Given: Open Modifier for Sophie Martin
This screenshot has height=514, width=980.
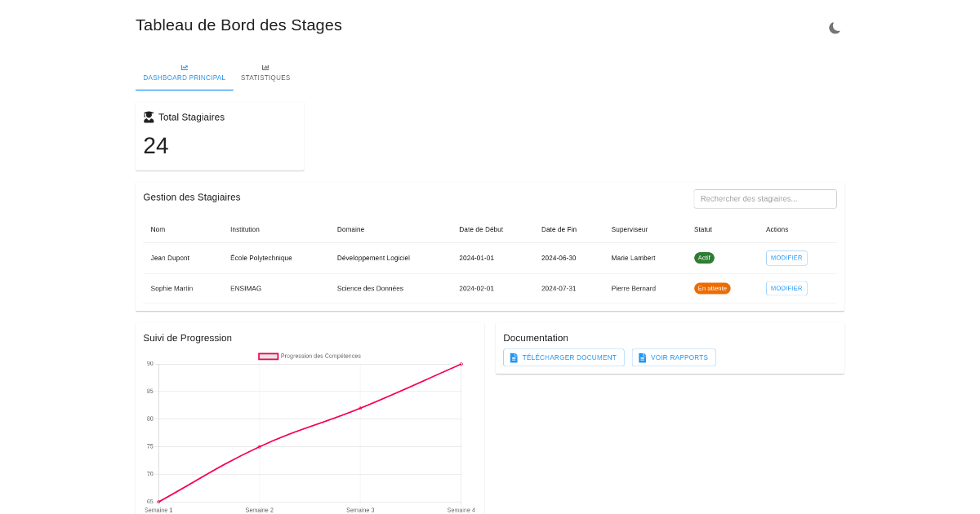Looking at the screenshot, I should coord(786,288).
